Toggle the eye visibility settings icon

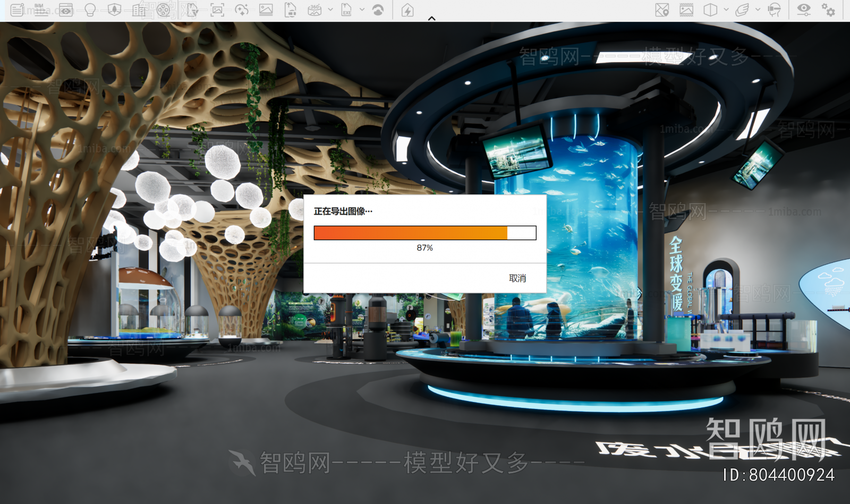(804, 10)
